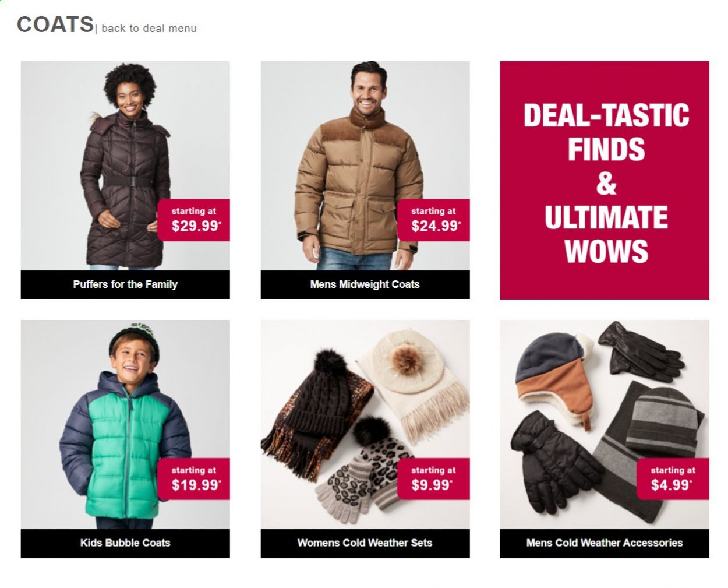728x588 pixels.
Task: Click the 'back to deal menu' link
Action: tap(149, 29)
